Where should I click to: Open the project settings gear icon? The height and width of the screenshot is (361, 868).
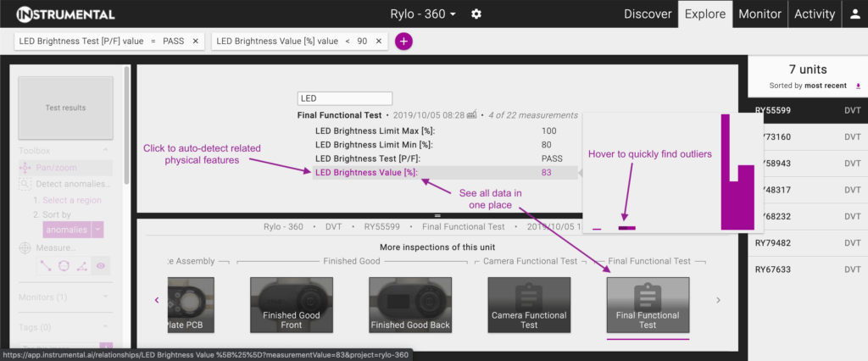476,14
